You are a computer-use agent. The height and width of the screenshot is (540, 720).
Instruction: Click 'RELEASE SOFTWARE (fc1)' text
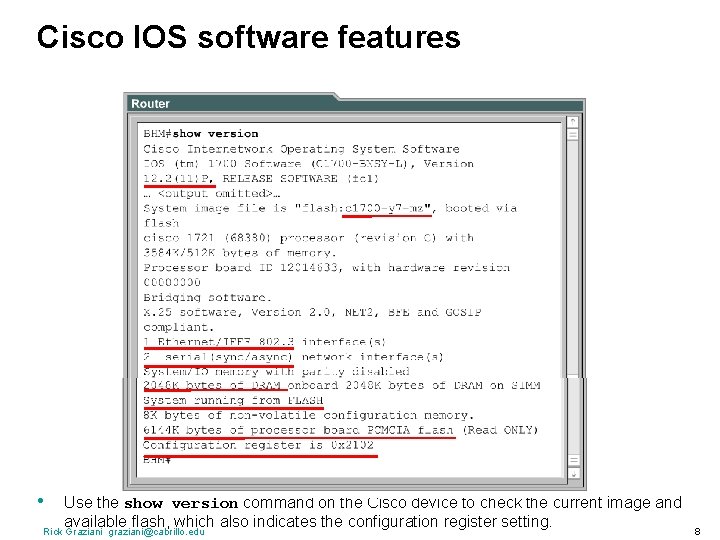pyautogui.click(x=300, y=178)
